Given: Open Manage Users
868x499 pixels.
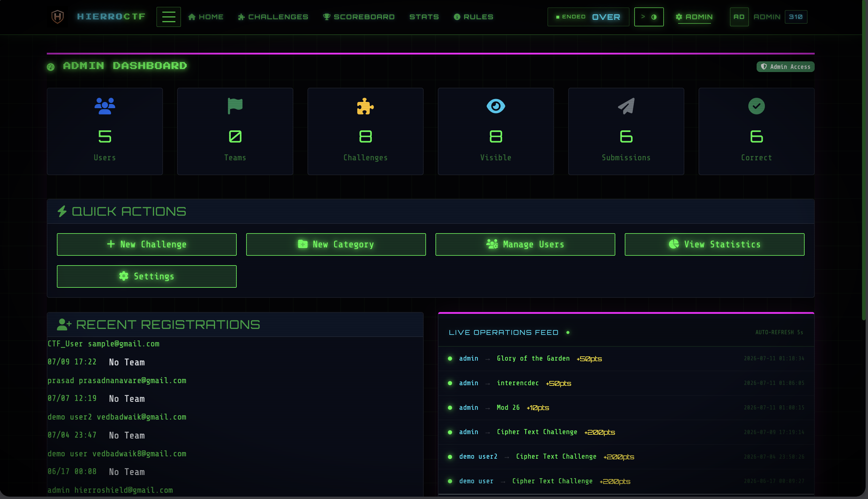Looking at the screenshot, I should (525, 244).
